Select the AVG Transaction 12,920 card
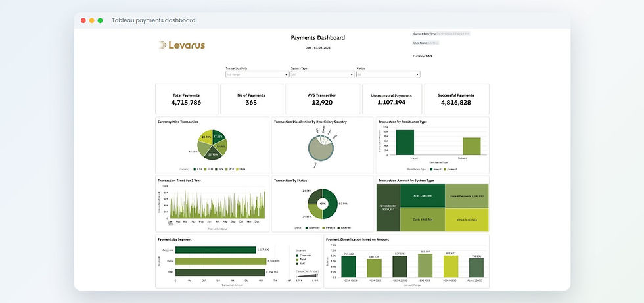 click(322, 99)
